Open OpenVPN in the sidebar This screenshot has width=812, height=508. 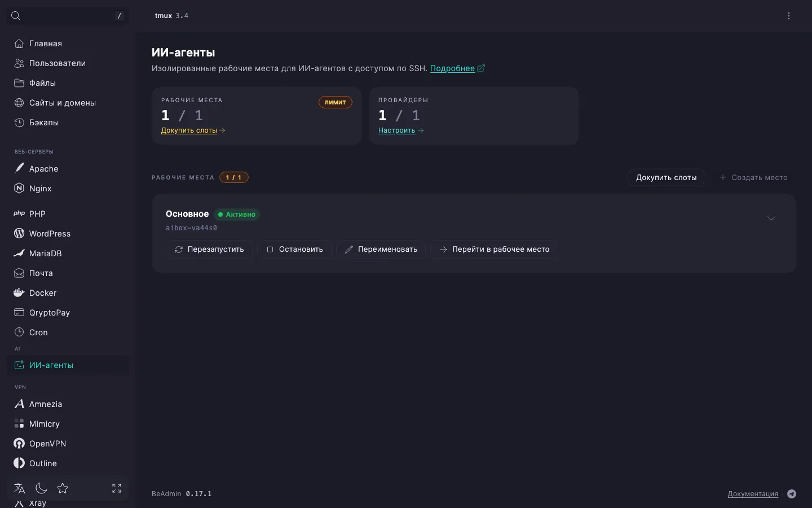click(68, 444)
